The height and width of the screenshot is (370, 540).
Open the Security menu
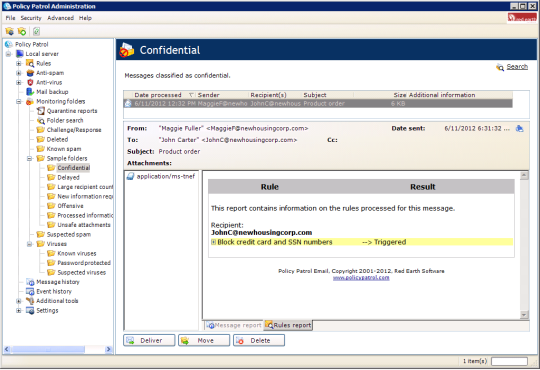31,18
